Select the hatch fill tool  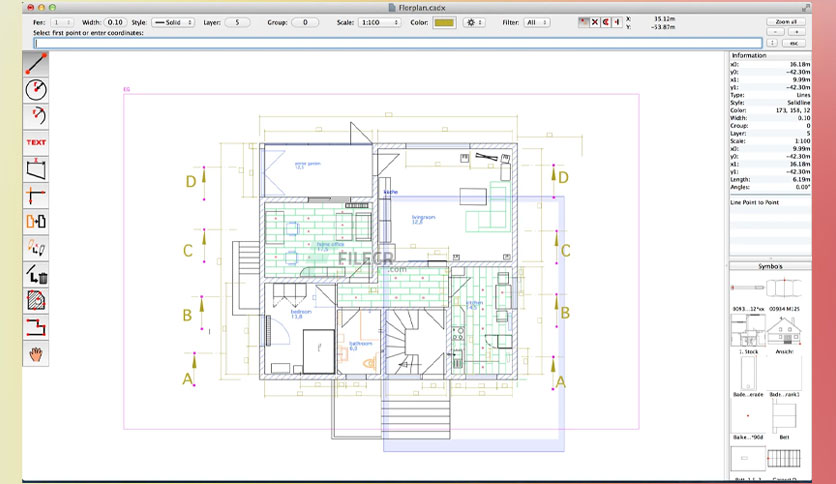click(x=36, y=301)
